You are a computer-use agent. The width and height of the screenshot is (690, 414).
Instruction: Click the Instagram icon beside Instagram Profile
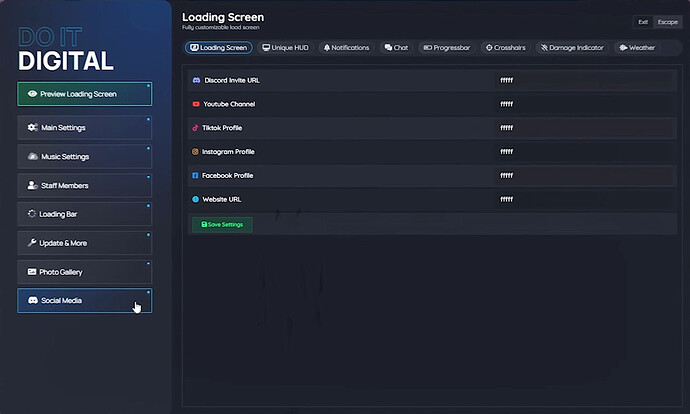click(x=195, y=151)
